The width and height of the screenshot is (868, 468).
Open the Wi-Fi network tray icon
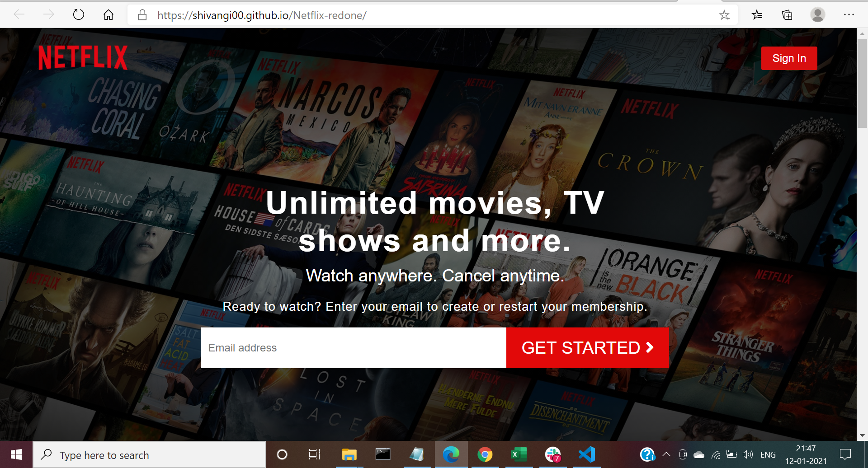715,454
